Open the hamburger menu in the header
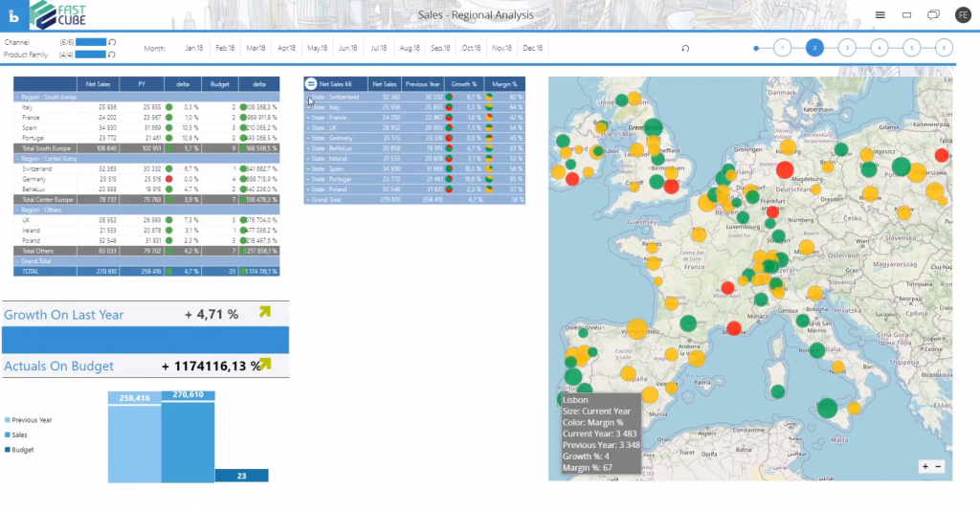Screen dimensions: 980x512 [880, 15]
